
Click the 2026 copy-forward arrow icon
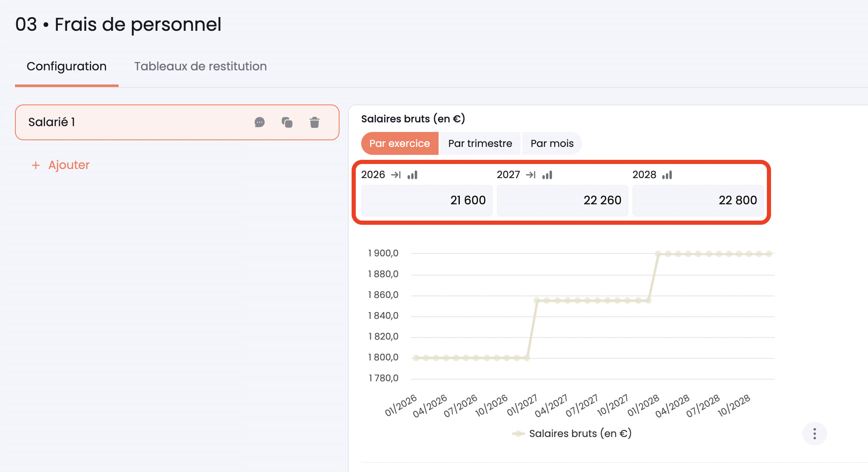[396, 175]
